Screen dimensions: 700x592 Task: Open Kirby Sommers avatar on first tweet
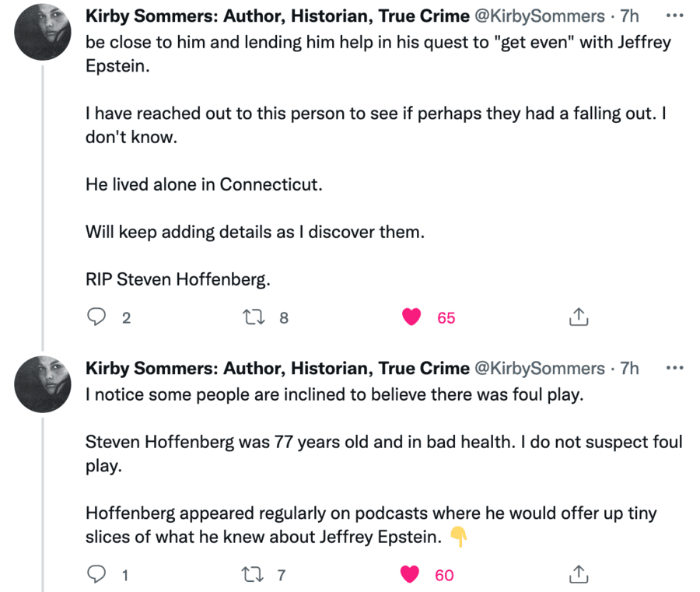(43, 33)
